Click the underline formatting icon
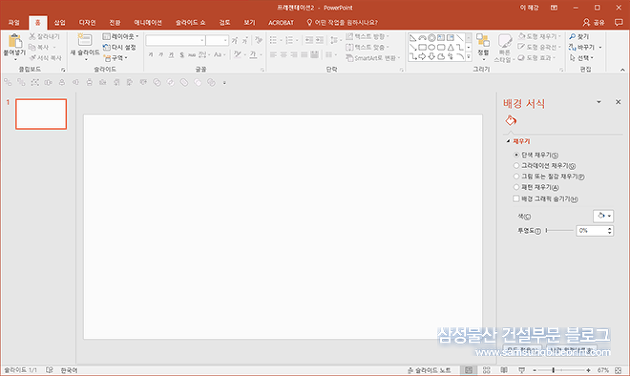Viewport: 630px width, 376px height. (172, 55)
